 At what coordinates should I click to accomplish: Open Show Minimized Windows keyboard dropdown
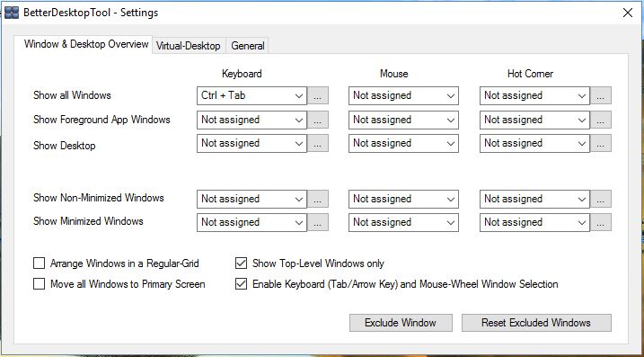(251, 222)
